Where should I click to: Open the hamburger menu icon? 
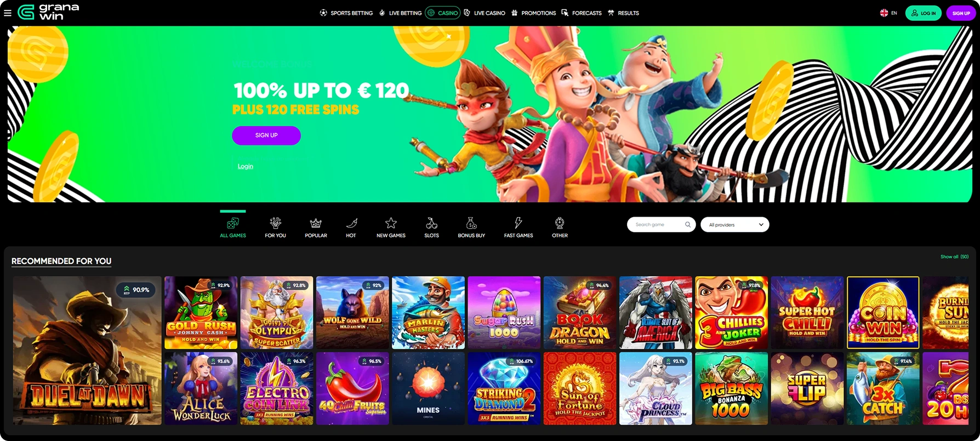coord(8,13)
